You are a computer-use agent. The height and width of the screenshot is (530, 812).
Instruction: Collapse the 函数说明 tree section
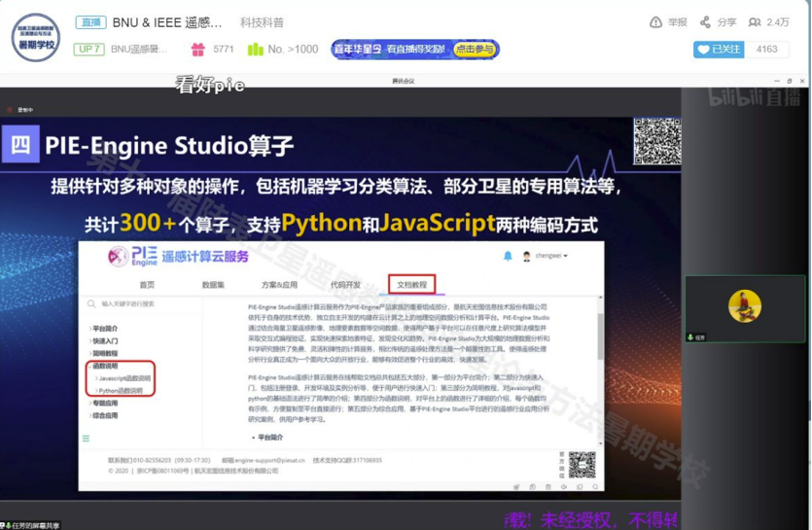tap(105, 367)
